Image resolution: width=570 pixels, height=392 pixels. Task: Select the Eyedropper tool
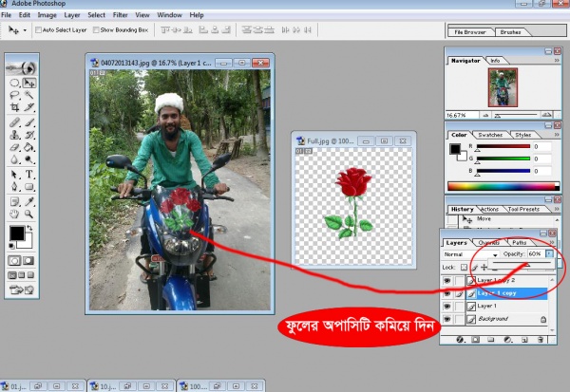29,201
